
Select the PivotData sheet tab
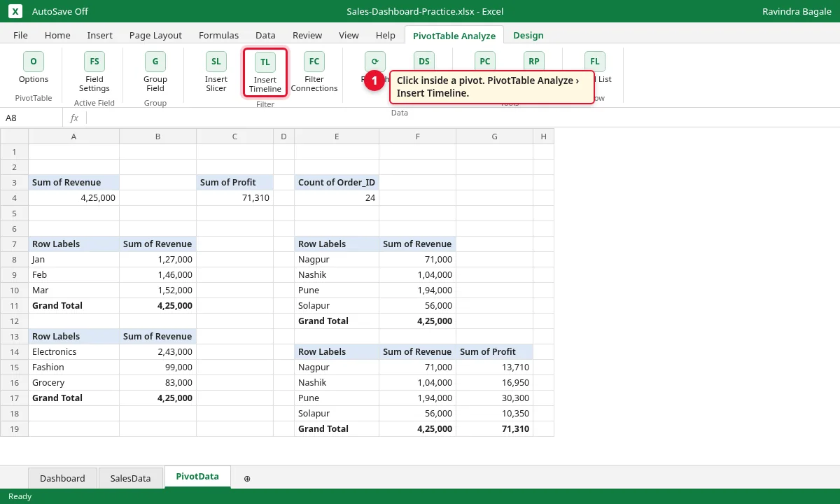pyautogui.click(x=197, y=477)
